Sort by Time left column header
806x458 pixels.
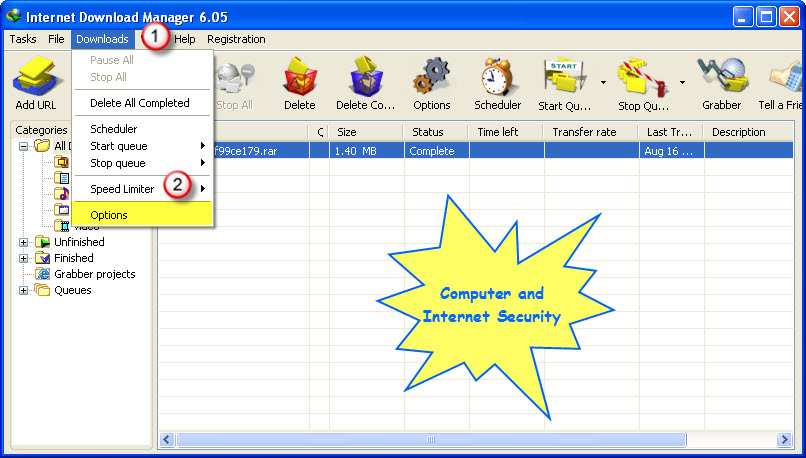point(506,132)
